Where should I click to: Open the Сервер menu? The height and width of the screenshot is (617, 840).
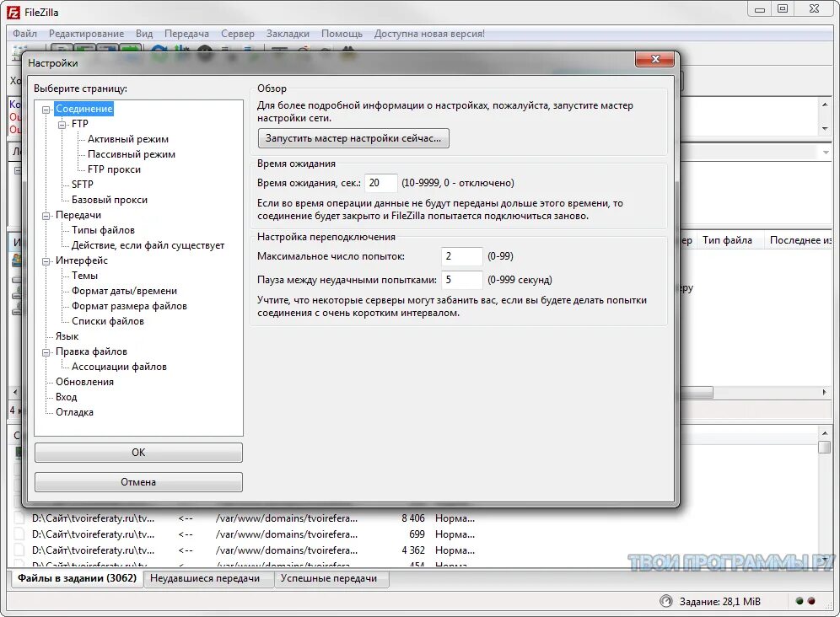(x=237, y=34)
